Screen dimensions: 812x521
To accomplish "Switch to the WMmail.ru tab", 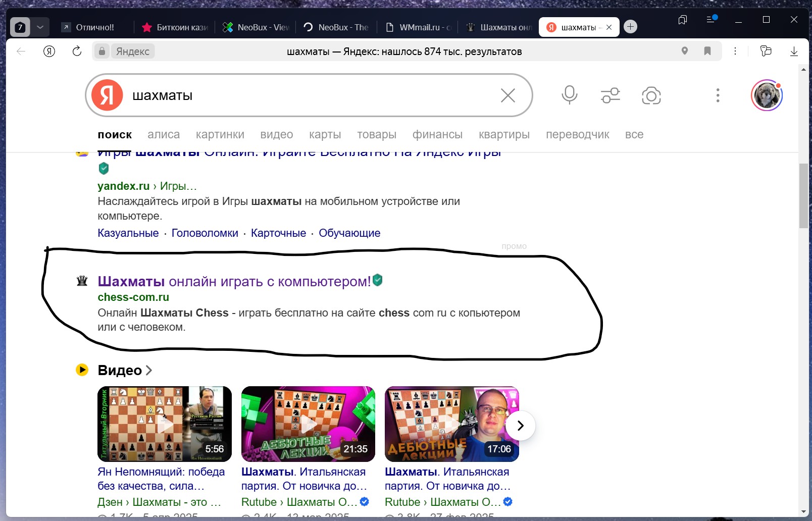I will pos(417,27).
